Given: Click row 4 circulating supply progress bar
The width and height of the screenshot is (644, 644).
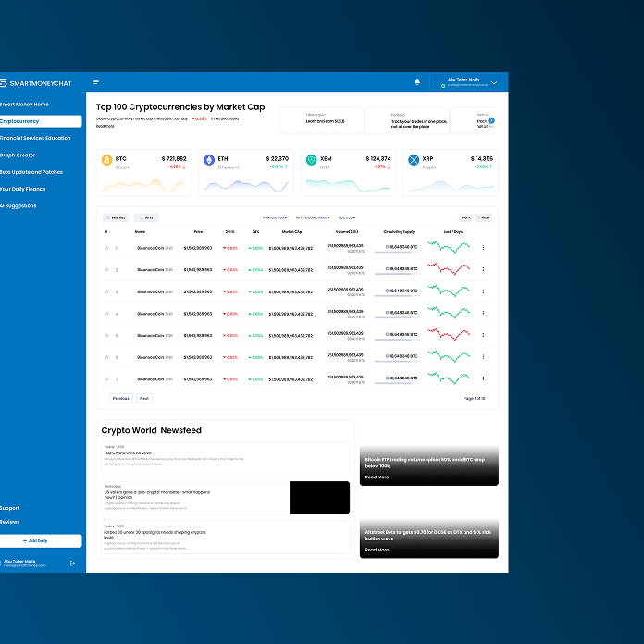Looking at the screenshot, I should 397,317.
